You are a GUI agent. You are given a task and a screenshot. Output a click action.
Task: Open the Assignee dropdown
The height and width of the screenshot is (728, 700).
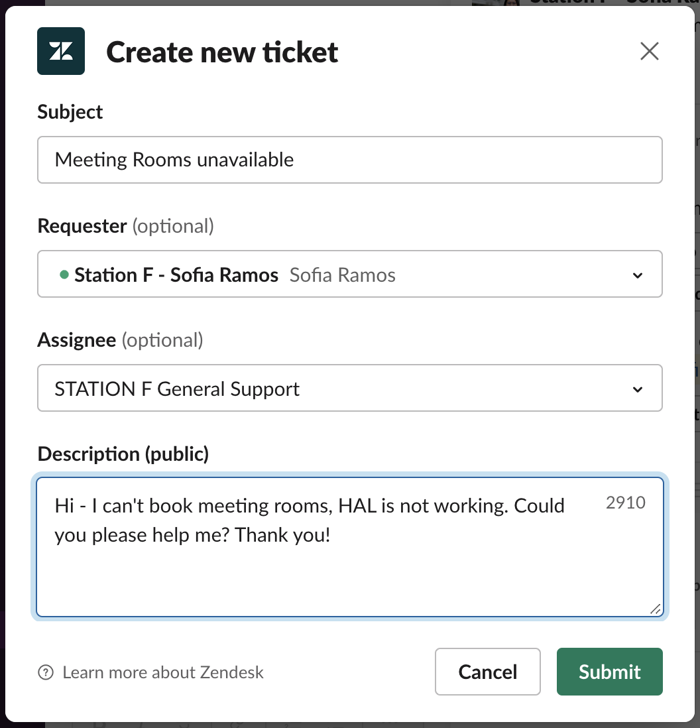pyautogui.click(x=350, y=388)
